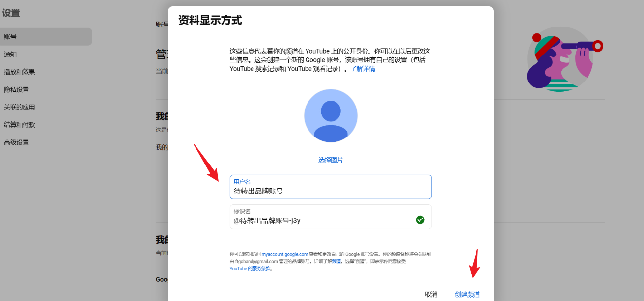This screenshot has height=301, width=644.
Task: Open 通知 settings section
Action: click(20, 54)
